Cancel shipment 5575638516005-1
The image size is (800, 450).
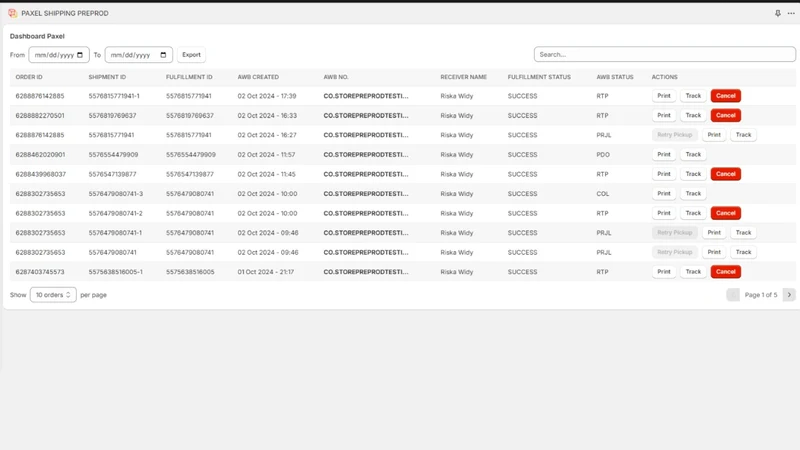(x=726, y=271)
